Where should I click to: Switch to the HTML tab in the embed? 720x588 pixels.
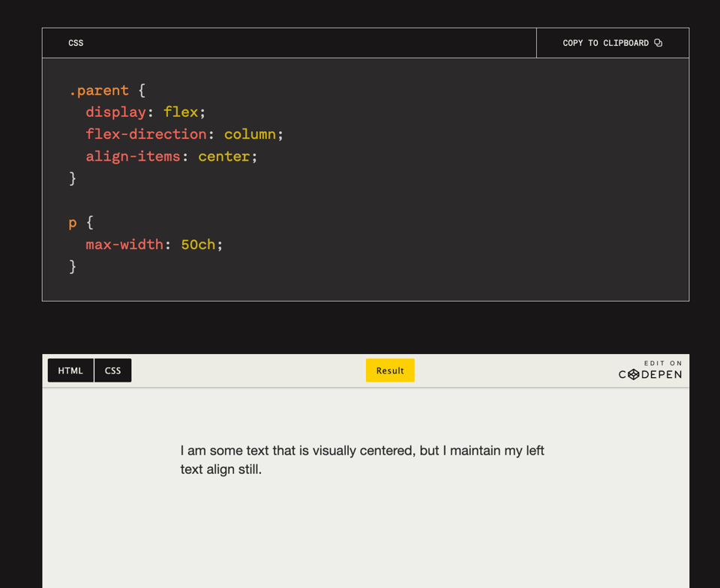point(70,370)
